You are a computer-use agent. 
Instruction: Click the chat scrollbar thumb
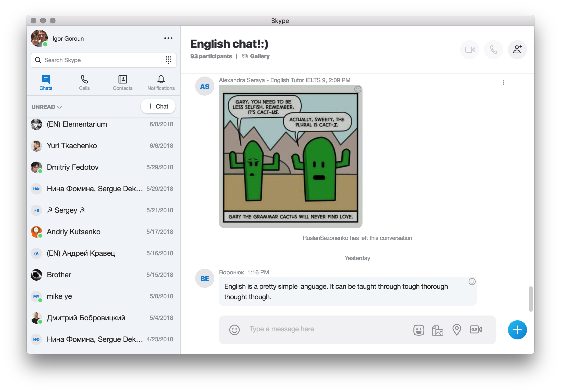tap(530, 299)
